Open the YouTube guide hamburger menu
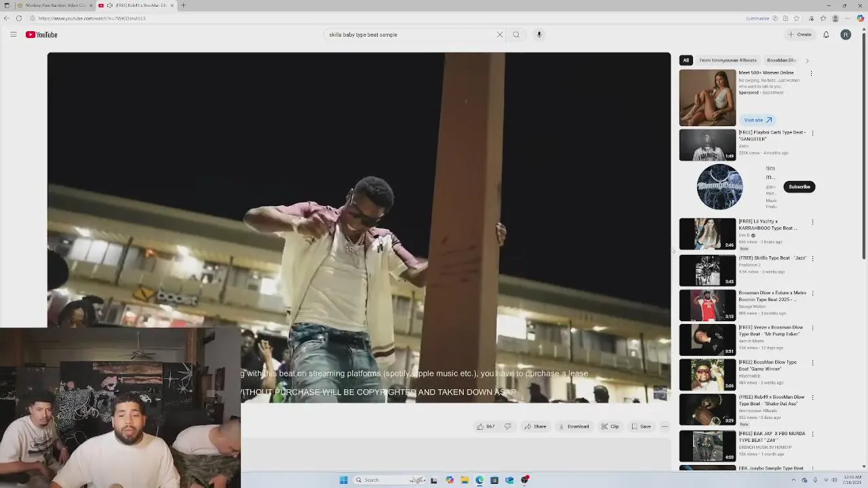Screen dimensions: 868x488 [13, 35]
